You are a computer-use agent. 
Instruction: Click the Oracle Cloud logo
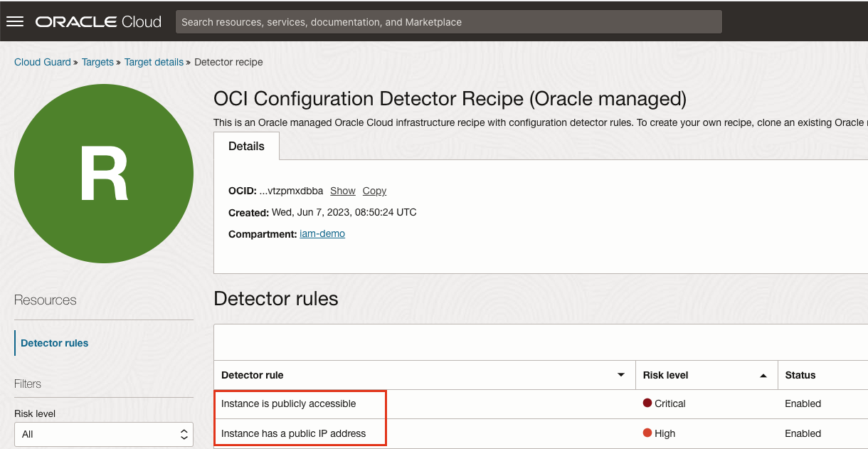(x=98, y=22)
